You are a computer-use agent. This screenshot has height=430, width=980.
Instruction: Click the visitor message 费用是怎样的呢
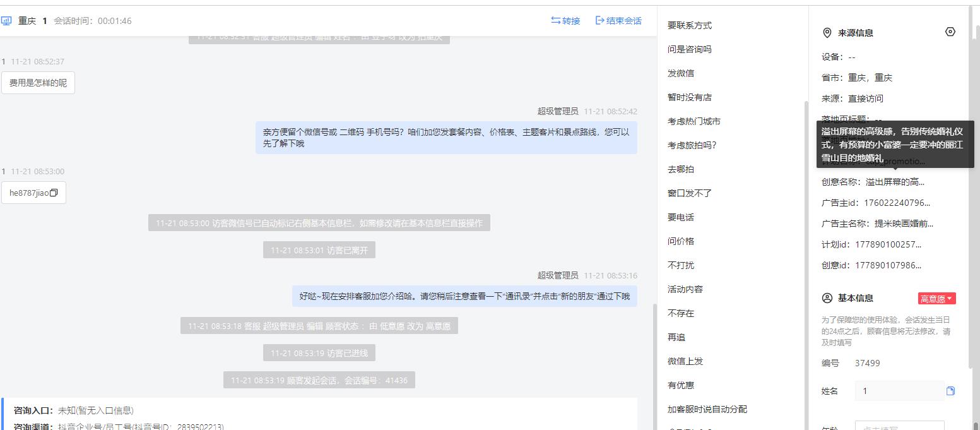pos(38,83)
